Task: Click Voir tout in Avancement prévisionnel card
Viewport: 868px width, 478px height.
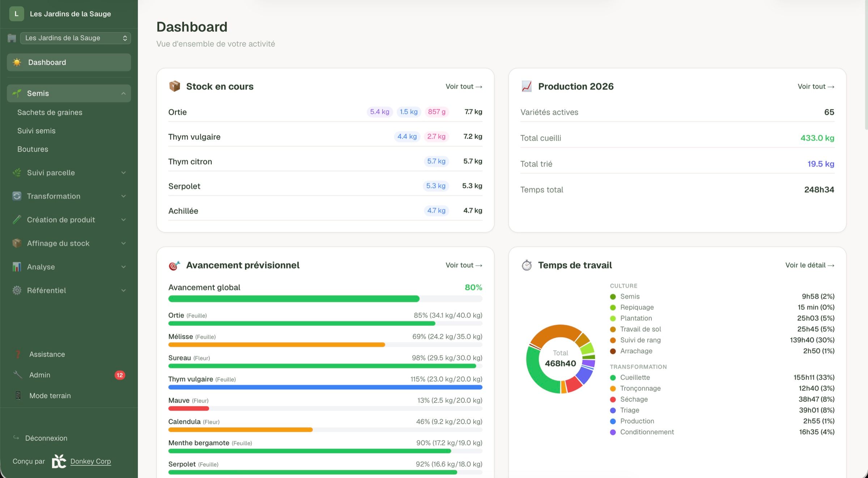Action: coord(464,265)
